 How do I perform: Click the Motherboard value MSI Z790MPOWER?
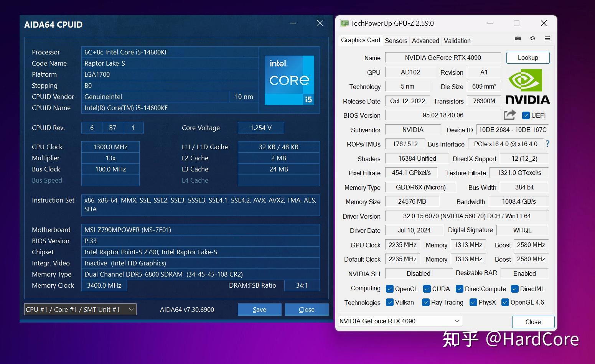201,230
